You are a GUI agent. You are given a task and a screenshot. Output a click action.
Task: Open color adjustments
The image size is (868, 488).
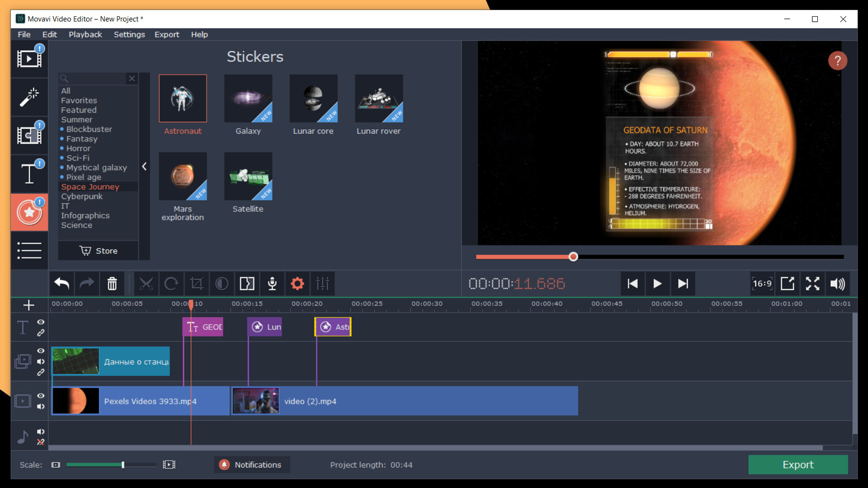[222, 283]
